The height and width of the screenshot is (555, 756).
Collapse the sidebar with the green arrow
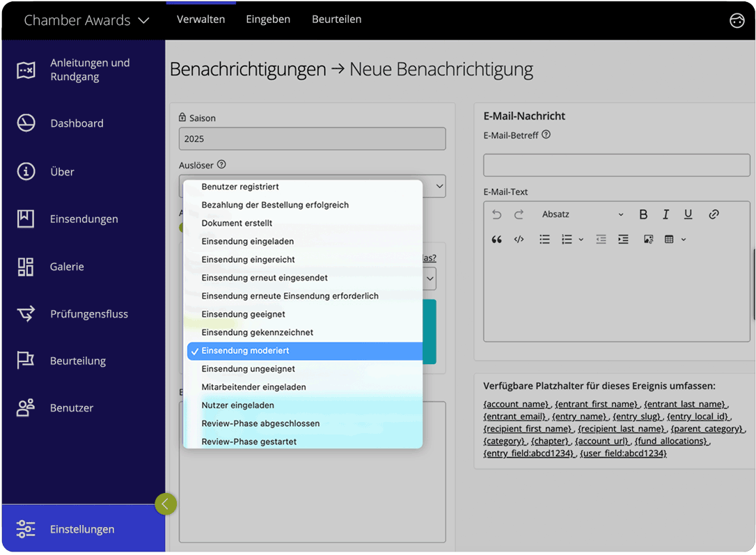click(166, 504)
